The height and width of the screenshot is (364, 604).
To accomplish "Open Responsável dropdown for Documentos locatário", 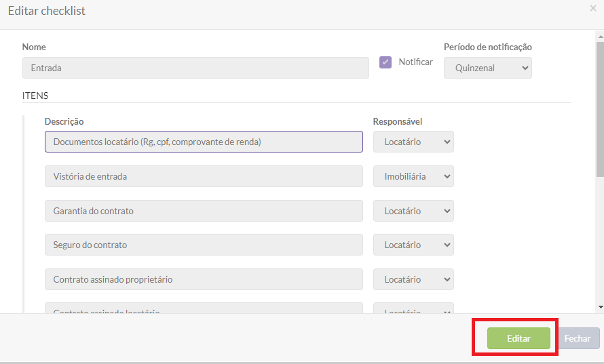I will (413, 142).
